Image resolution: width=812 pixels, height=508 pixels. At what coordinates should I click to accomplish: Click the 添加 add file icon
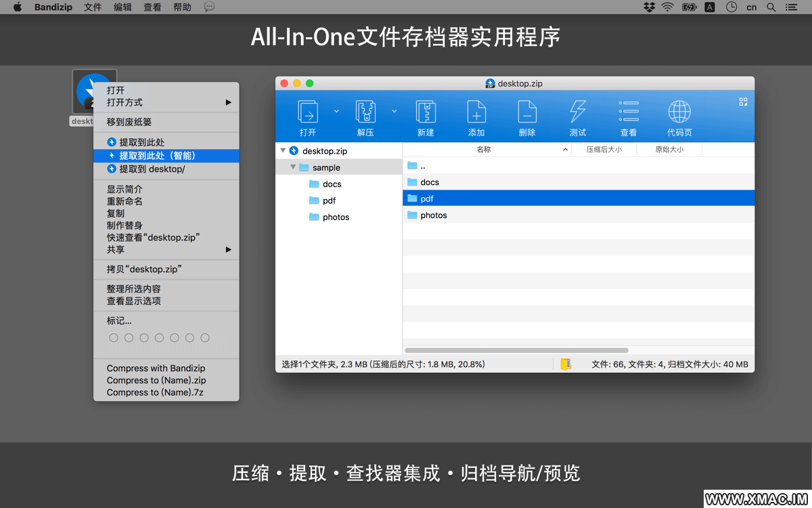[x=476, y=112]
